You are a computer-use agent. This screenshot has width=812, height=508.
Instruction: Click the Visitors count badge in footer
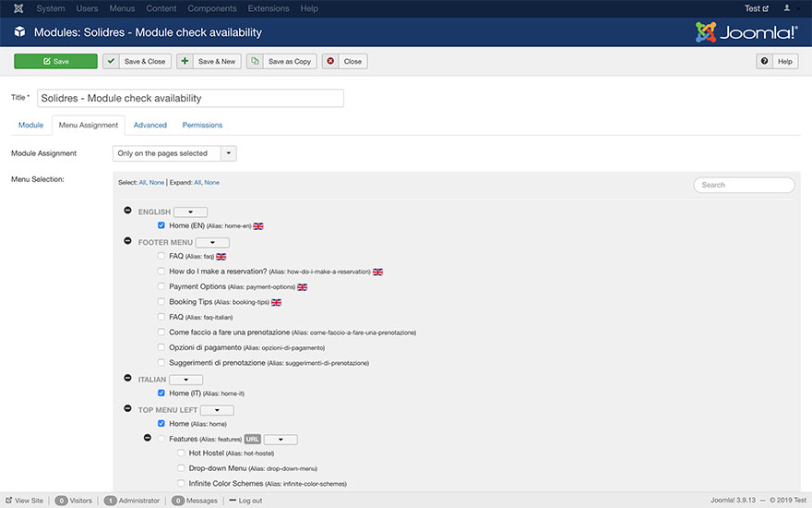point(62,501)
